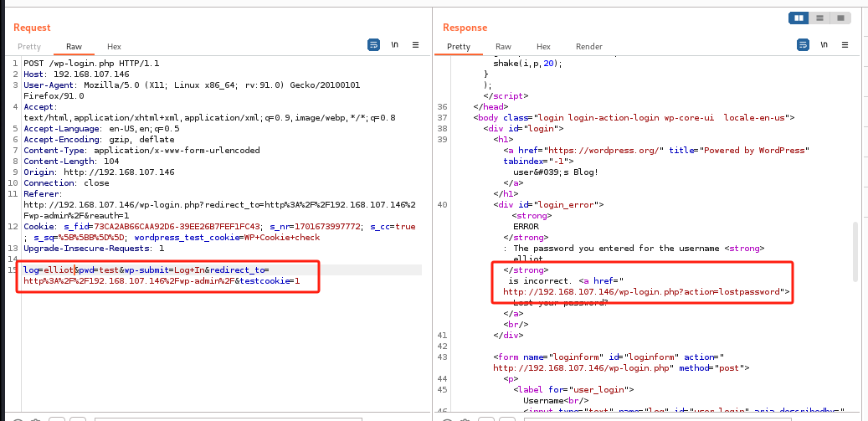
Task: Click 'pwd=test' parameter in request body
Action: point(98,270)
